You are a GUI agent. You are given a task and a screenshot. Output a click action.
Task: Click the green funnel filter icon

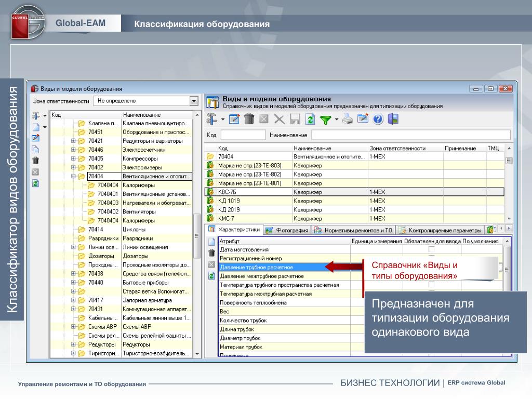click(x=325, y=119)
